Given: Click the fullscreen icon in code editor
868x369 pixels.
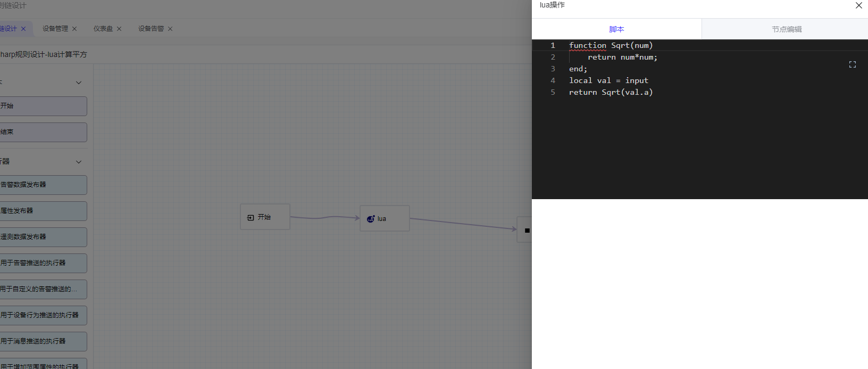Looking at the screenshot, I should (x=852, y=64).
